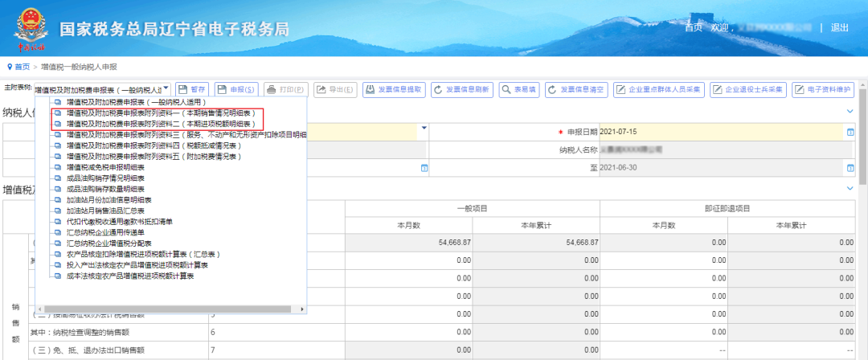Click the 表易填 search button
This screenshot has height=360, width=868.
click(519, 90)
